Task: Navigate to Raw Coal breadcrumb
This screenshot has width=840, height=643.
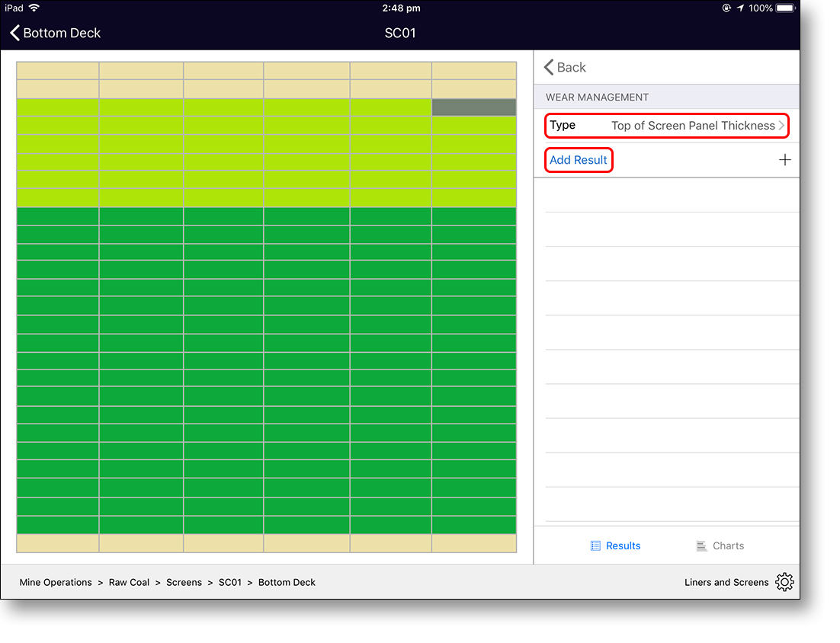Action: pyautogui.click(x=129, y=583)
